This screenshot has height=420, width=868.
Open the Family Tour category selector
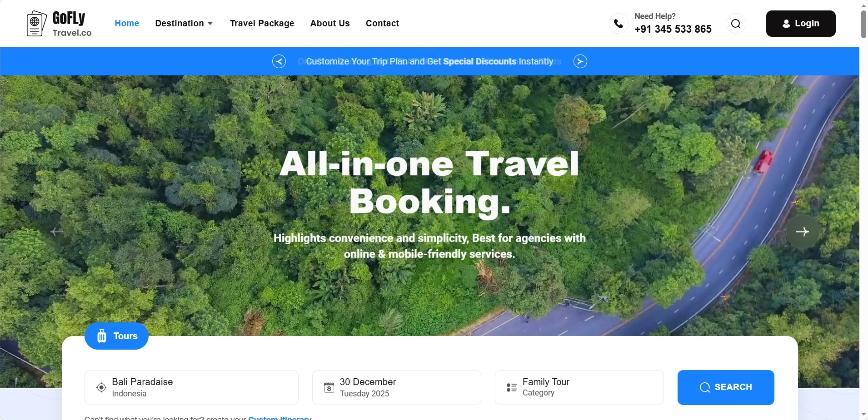pos(579,387)
